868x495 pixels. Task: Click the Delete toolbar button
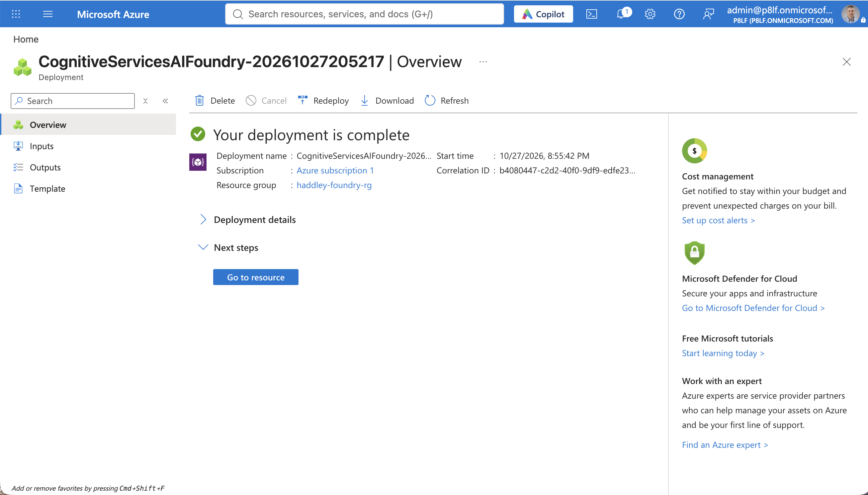click(x=215, y=101)
